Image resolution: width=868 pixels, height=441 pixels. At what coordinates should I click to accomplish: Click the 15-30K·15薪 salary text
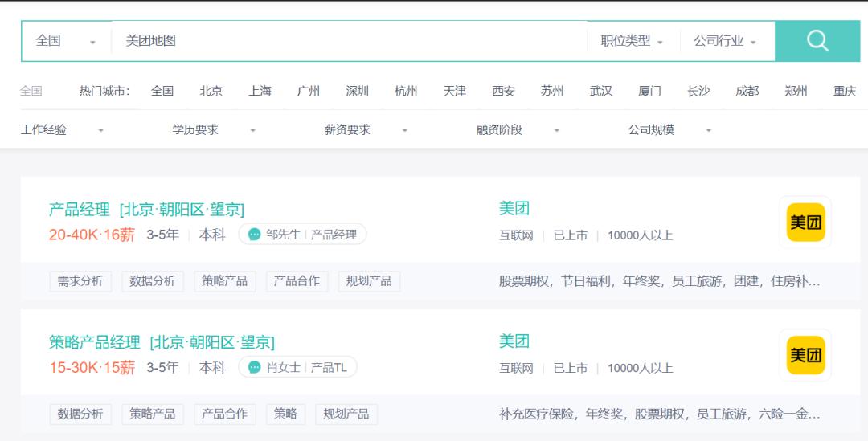tap(92, 367)
